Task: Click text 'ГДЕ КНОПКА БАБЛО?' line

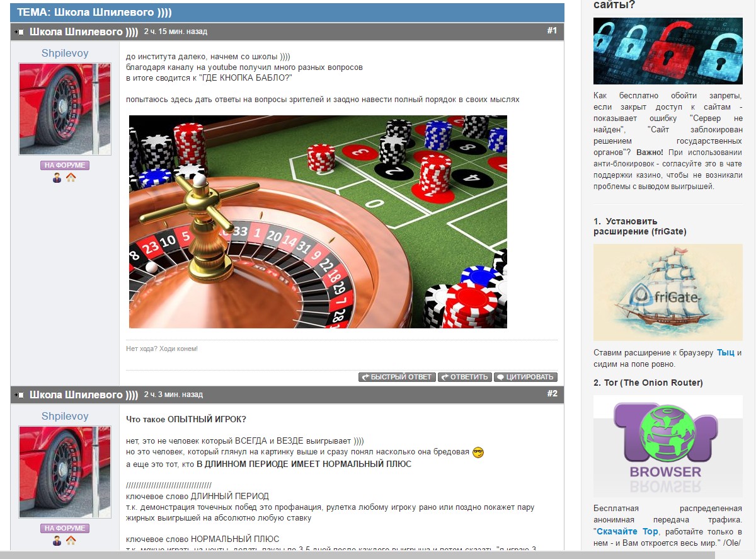Action: (x=209, y=78)
